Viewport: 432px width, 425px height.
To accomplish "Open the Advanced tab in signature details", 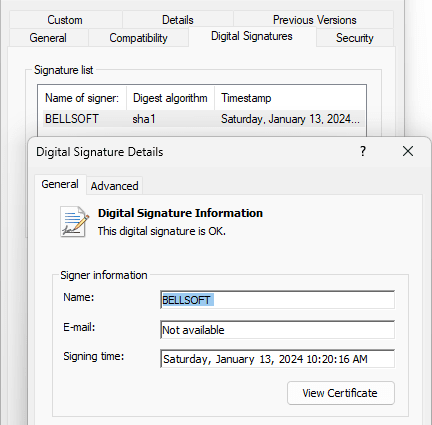I will (x=114, y=186).
